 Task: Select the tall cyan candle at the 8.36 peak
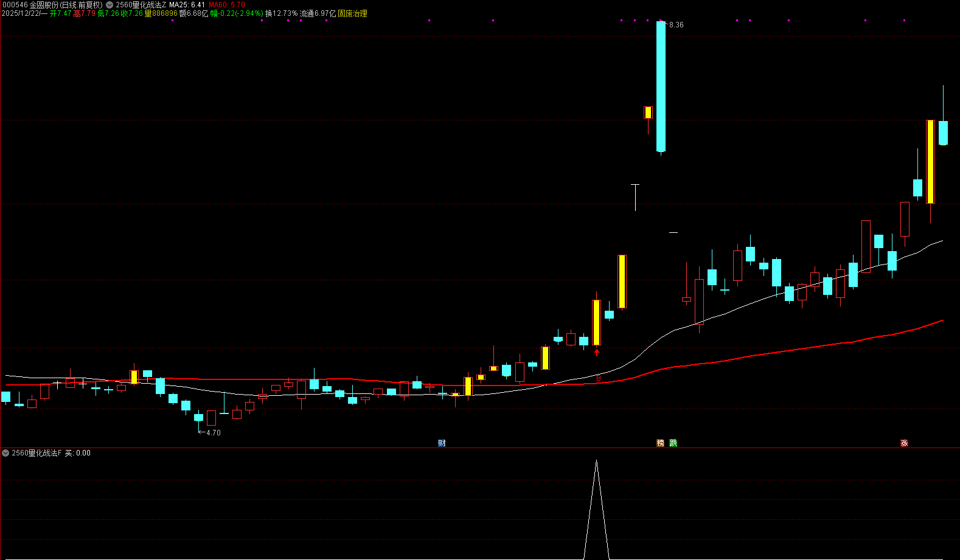[x=661, y=86]
